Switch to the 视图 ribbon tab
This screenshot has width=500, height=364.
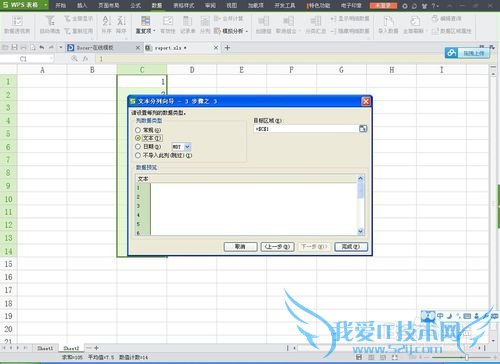click(232, 6)
